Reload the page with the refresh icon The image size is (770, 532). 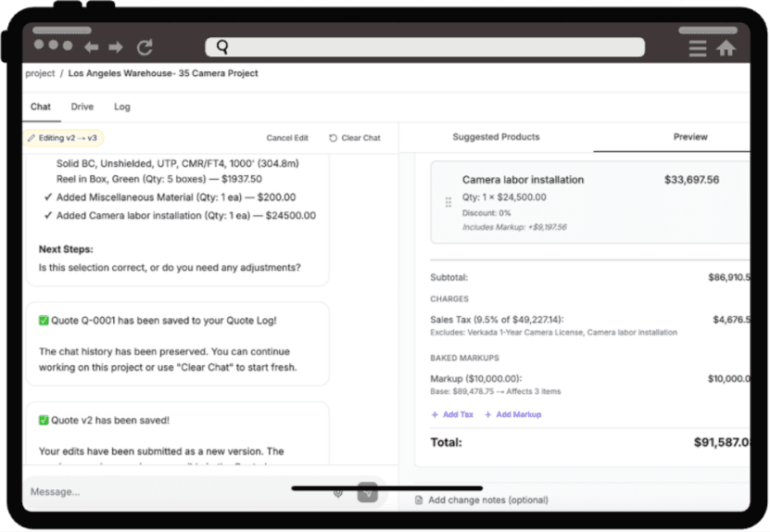(145, 47)
